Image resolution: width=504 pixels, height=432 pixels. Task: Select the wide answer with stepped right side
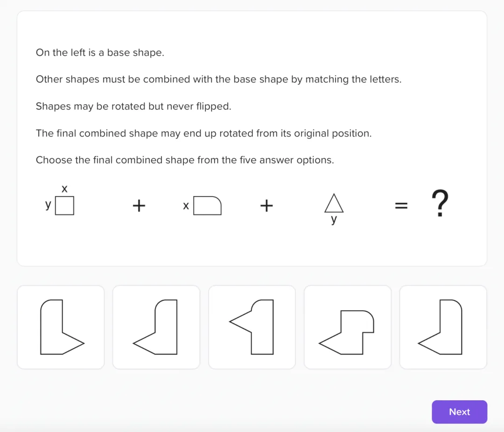click(348, 327)
